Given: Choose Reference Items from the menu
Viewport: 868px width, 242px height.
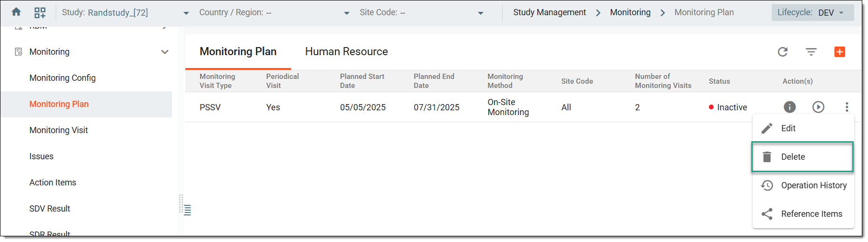Looking at the screenshot, I should (x=803, y=214).
